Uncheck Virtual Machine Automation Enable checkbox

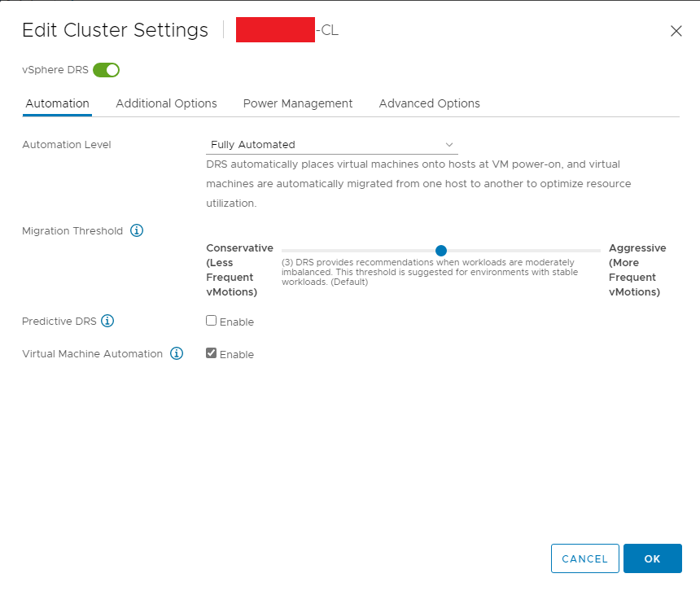click(211, 353)
